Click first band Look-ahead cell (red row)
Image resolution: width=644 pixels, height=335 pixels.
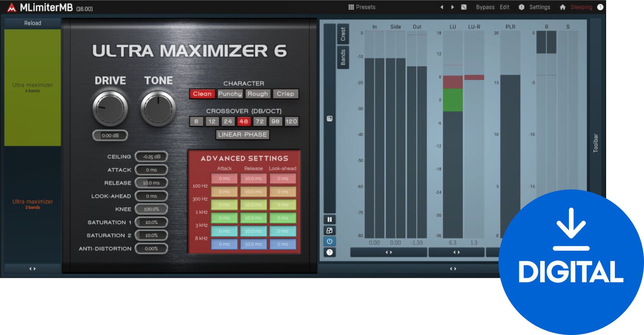tap(283, 178)
